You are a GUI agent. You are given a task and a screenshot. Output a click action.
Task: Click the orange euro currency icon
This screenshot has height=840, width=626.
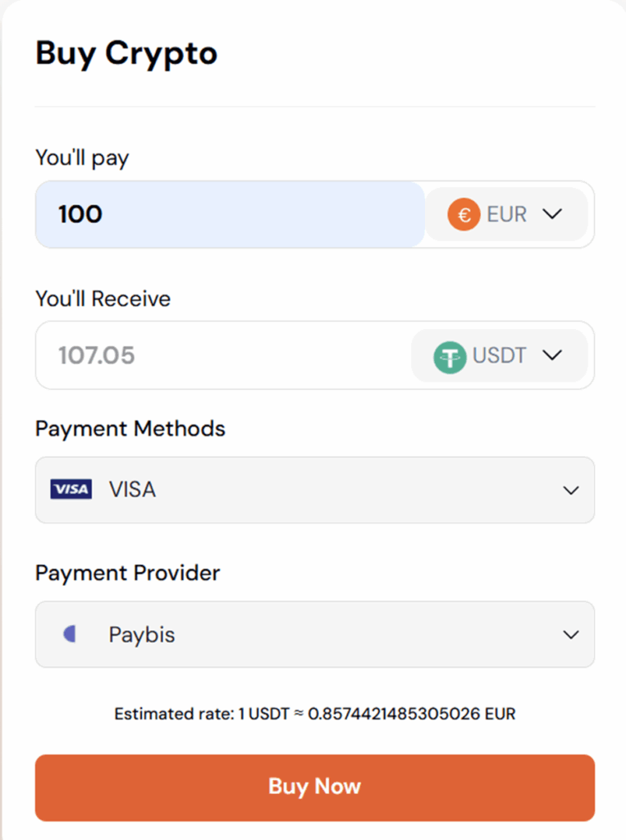click(464, 215)
